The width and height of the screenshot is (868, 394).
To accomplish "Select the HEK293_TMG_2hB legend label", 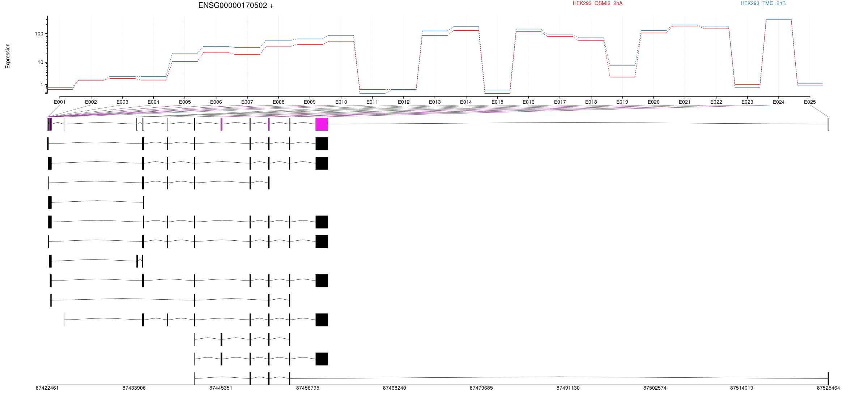I will (763, 3).
